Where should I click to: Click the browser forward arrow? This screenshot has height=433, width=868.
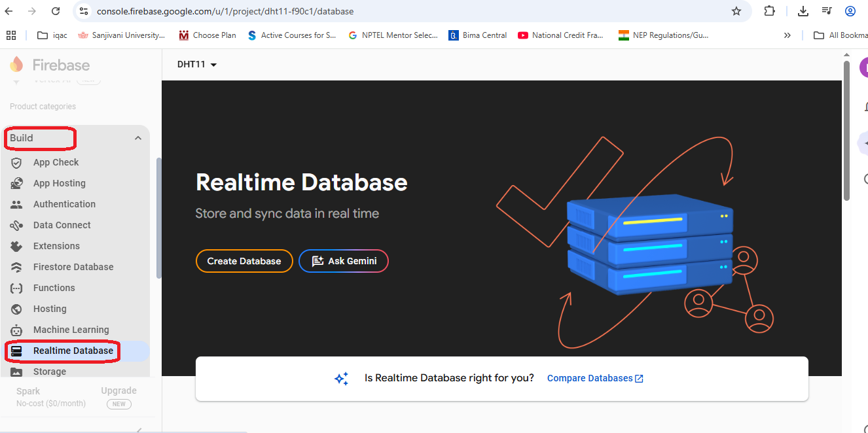point(32,11)
